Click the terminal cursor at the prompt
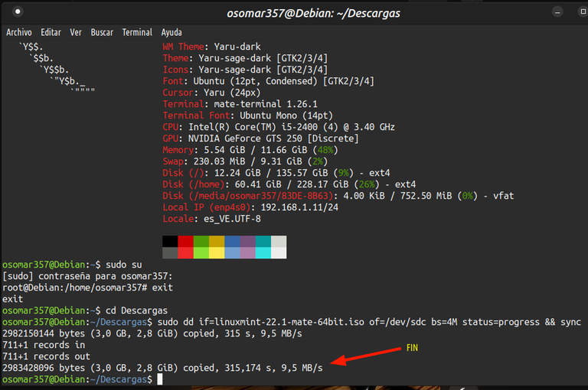588x390 pixels. pyautogui.click(x=160, y=379)
